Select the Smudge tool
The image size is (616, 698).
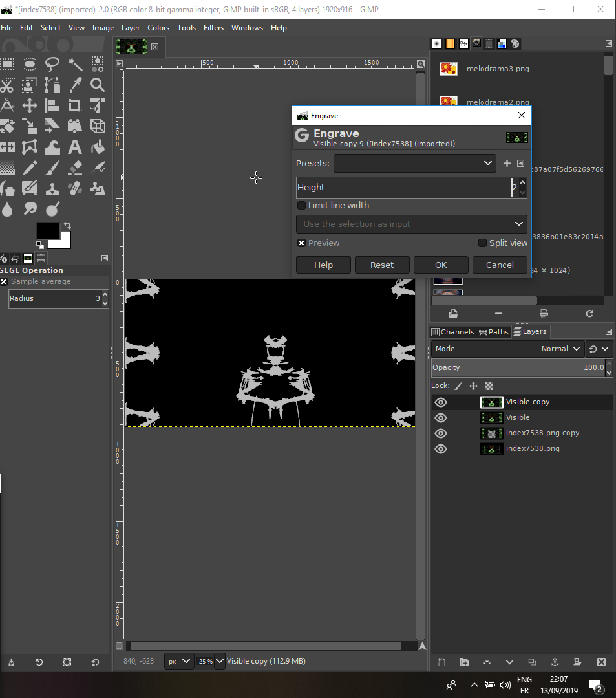30,209
